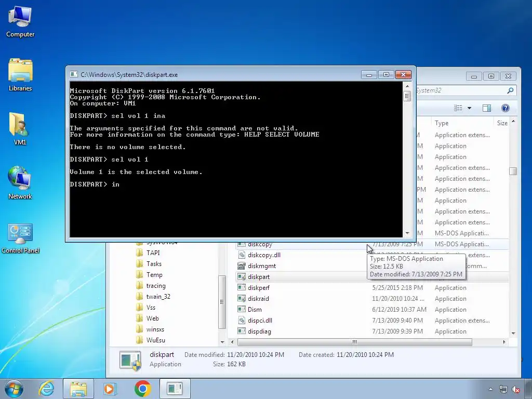Open Explorer help question mark icon

tap(505, 108)
